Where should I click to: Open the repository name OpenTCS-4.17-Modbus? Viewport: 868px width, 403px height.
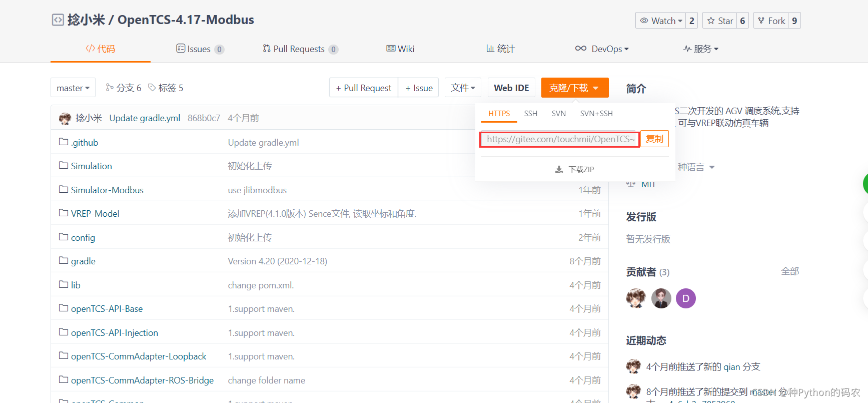tap(186, 20)
